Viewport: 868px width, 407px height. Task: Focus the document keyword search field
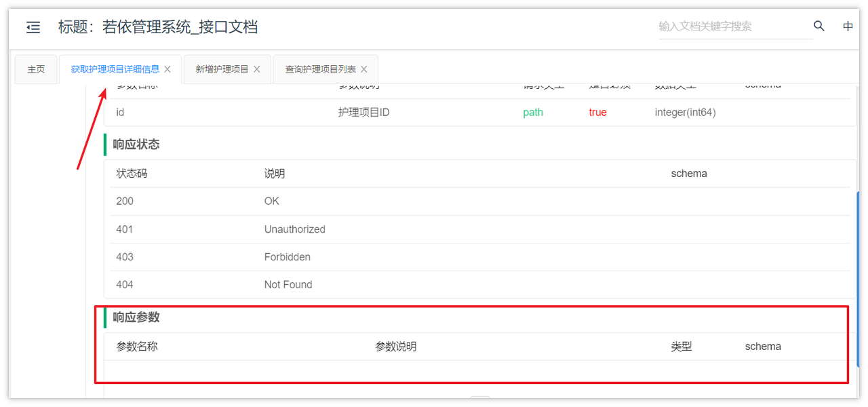pos(735,26)
